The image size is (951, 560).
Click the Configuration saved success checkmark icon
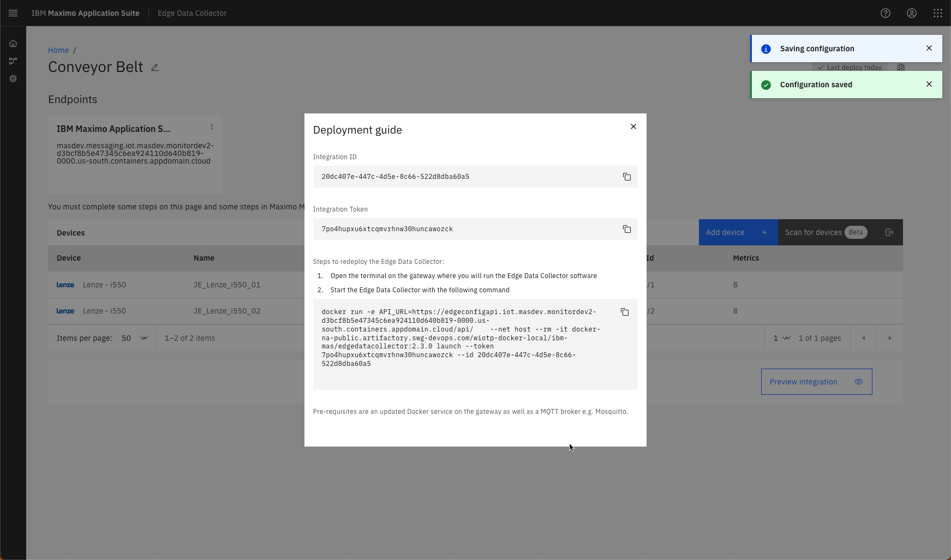[x=766, y=85]
